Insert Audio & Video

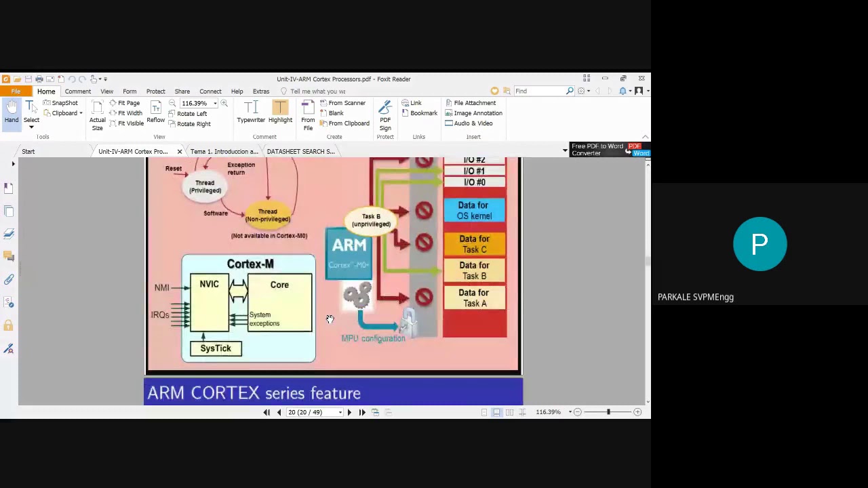coord(469,123)
